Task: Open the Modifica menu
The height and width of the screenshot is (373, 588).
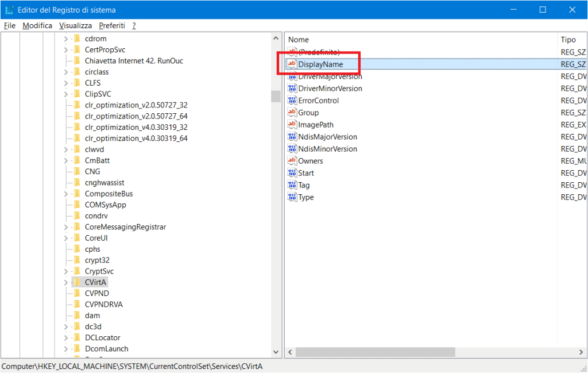Action: pos(37,25)
